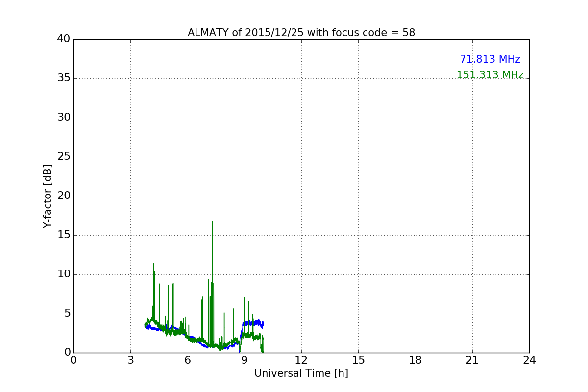Select the blue 71.813 MHz legend label
Viewport: 588px width, 392px height.
[x=490, y=59]
